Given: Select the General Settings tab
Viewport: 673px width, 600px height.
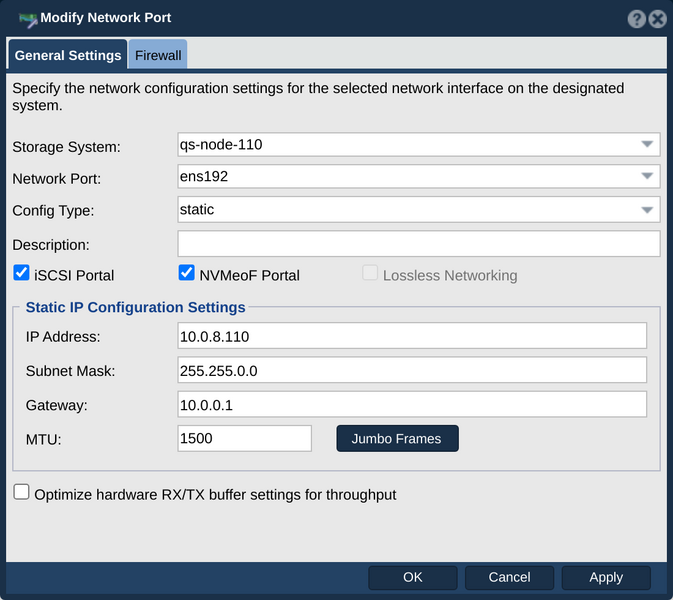Looking at the screenshot, I should tap(68, 55).
